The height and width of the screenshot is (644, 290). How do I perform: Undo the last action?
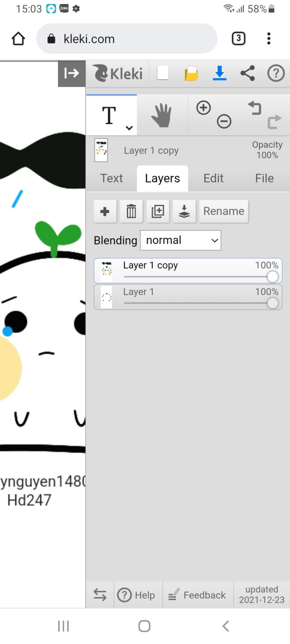coord(255,108)
